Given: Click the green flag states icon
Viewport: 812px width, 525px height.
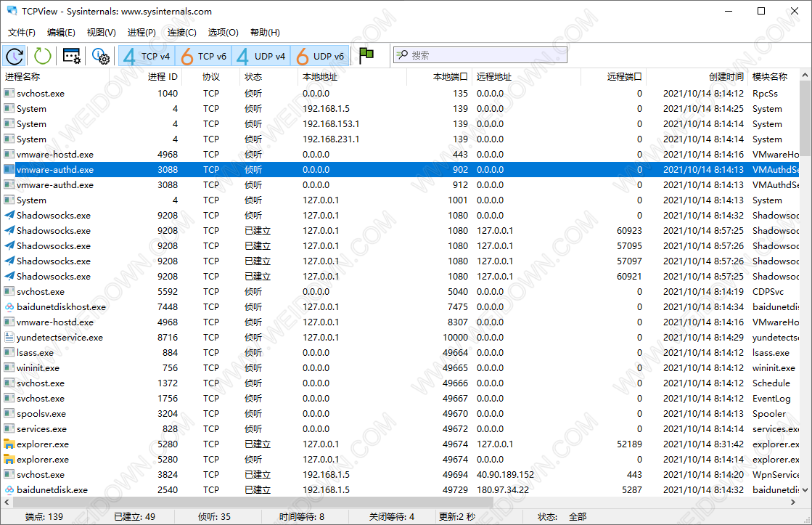Looking at the screenshot, I should pyautogui.click(x=366, y=56).
